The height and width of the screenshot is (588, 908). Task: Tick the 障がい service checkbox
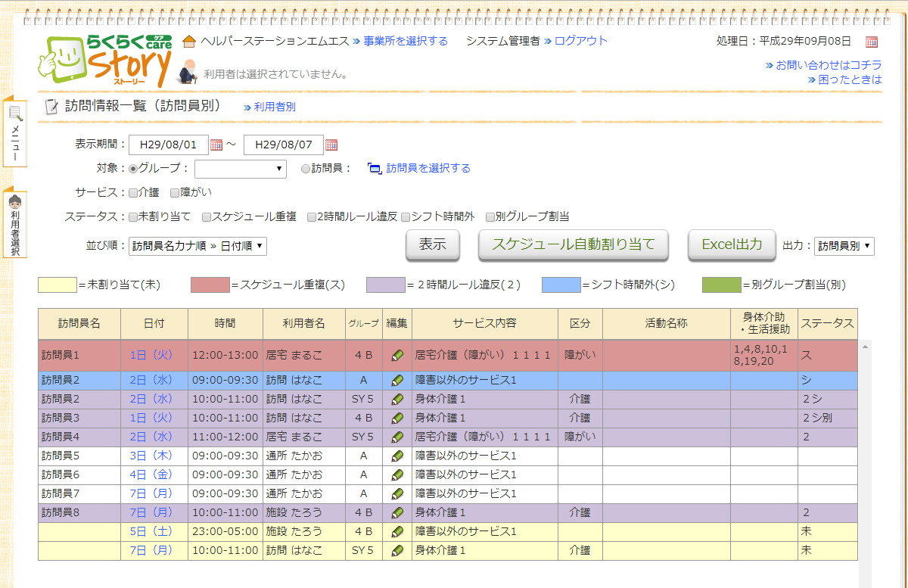coord(175,193)
